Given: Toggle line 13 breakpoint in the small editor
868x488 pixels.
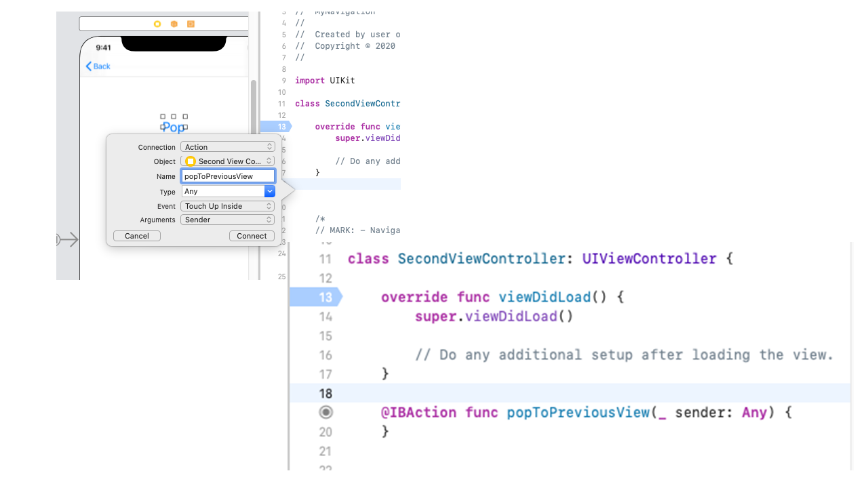Looking at the screenshot, I should (276, 127).
